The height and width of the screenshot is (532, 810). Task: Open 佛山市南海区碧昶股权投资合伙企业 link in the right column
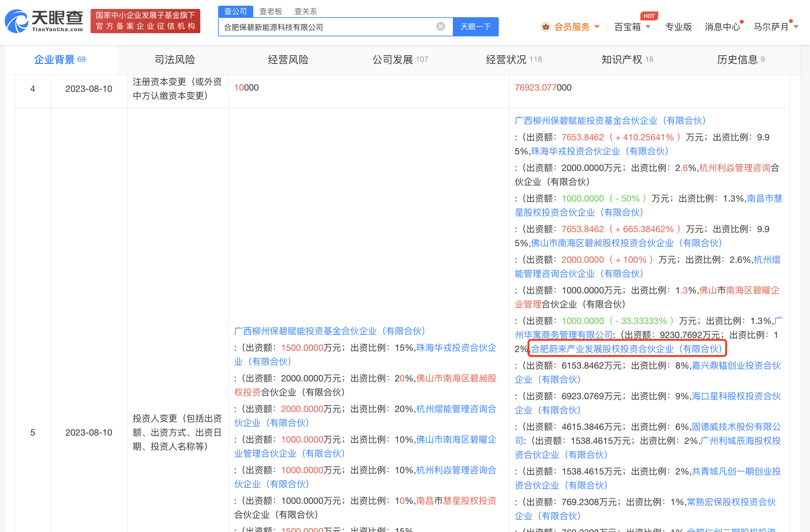tap(627, 243)
